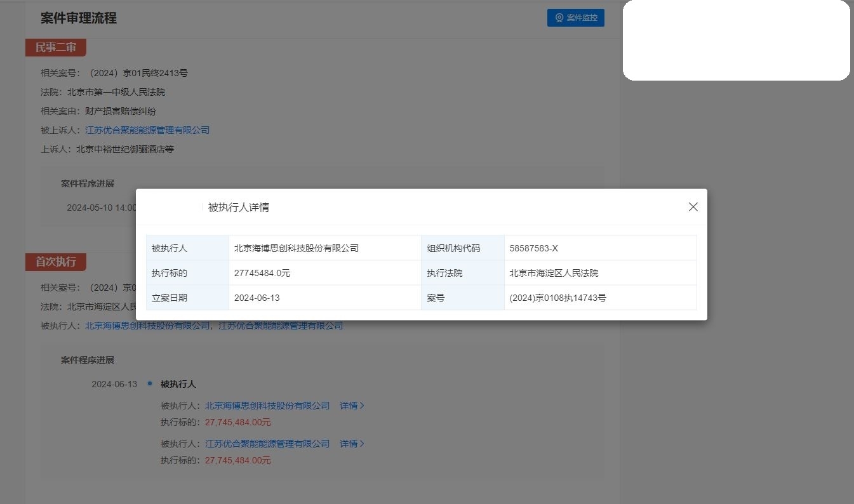Click 北京海博思创科技股份有限公司 link in progress list

(x=267, y=406)
